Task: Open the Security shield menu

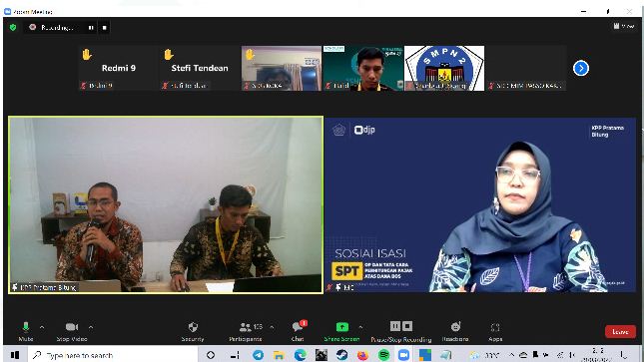Action: (193, 331)
